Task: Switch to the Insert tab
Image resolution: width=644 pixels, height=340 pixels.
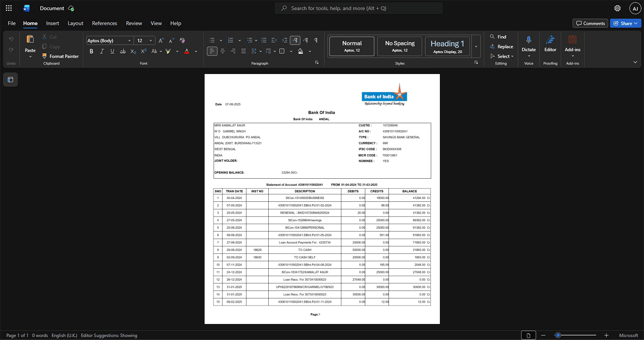Action: coord(52,23)
